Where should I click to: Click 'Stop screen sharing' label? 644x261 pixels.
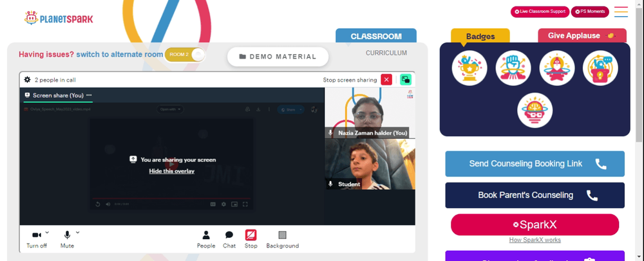pos(350,80)
